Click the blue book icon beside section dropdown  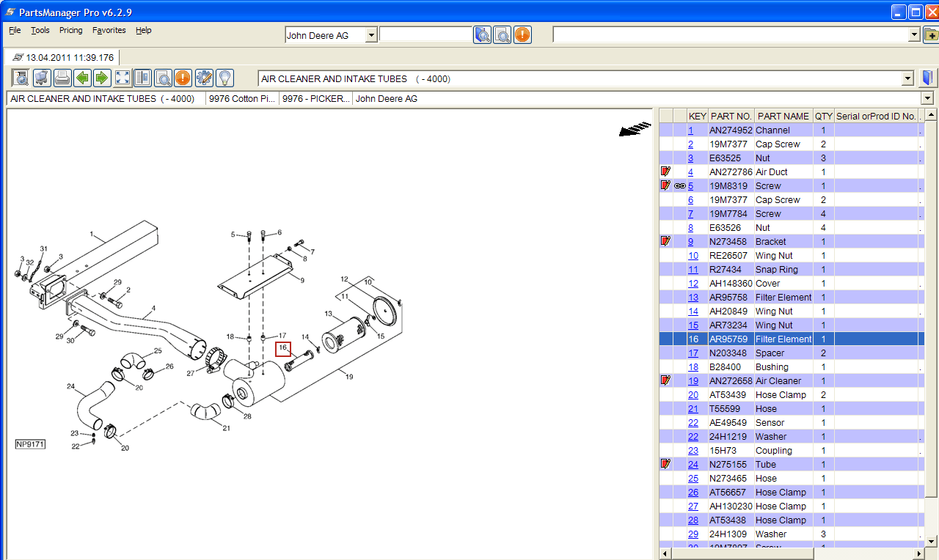pyautogui.click(x=929, y=78)
